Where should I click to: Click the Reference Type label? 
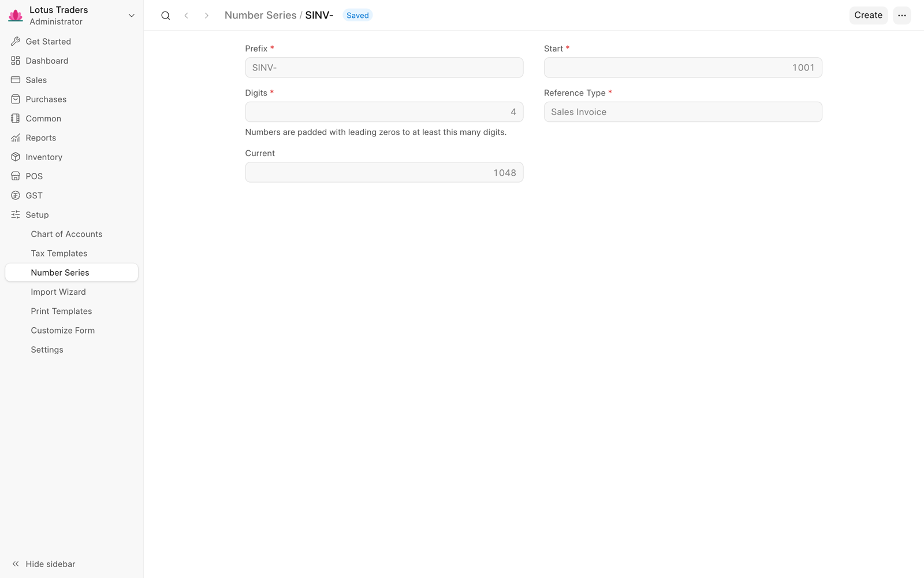[575, 93]
